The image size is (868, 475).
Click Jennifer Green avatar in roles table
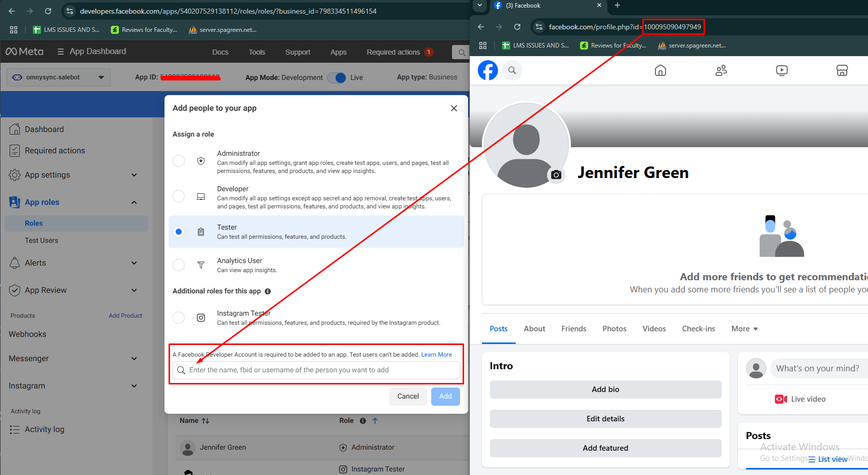tap(188, 448)
